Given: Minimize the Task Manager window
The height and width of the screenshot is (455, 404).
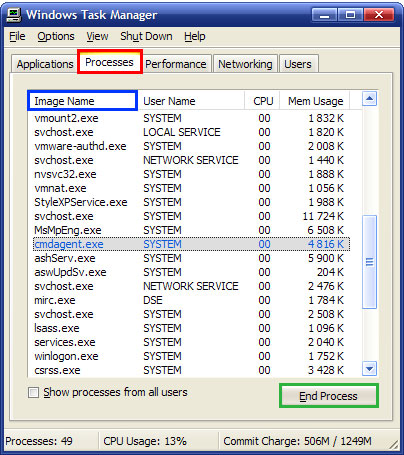Looking at the screenshot, I should coord(325,15).
